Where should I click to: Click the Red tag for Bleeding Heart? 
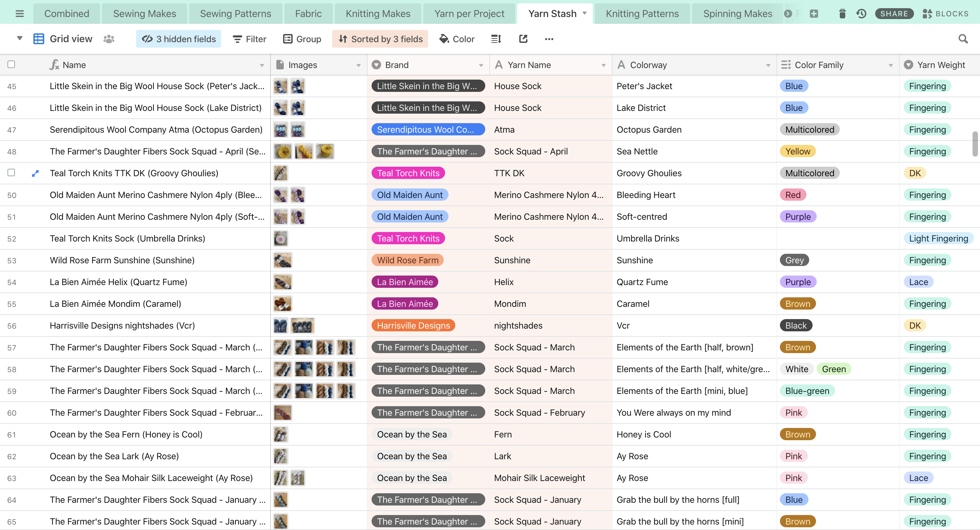coord(793,195)
